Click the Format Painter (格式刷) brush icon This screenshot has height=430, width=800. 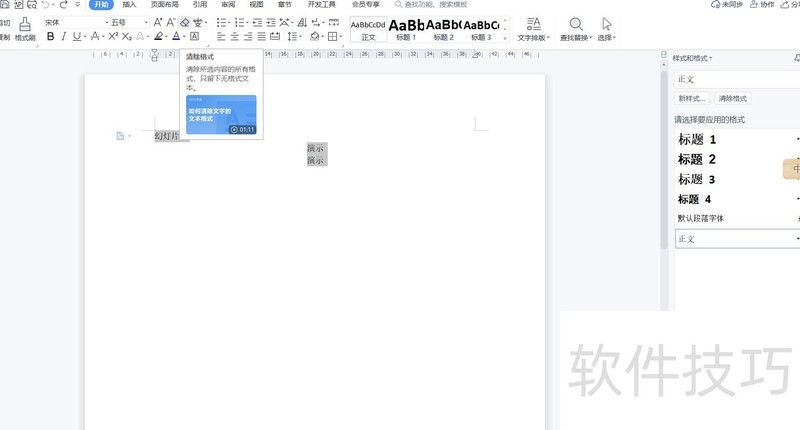pos(24,24)
